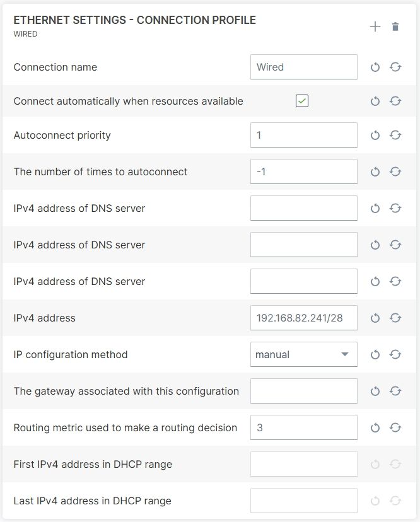Screen dimensions: 420x522
Task: Reset the IP configuration method row
Action: click(x=375, y=354)
